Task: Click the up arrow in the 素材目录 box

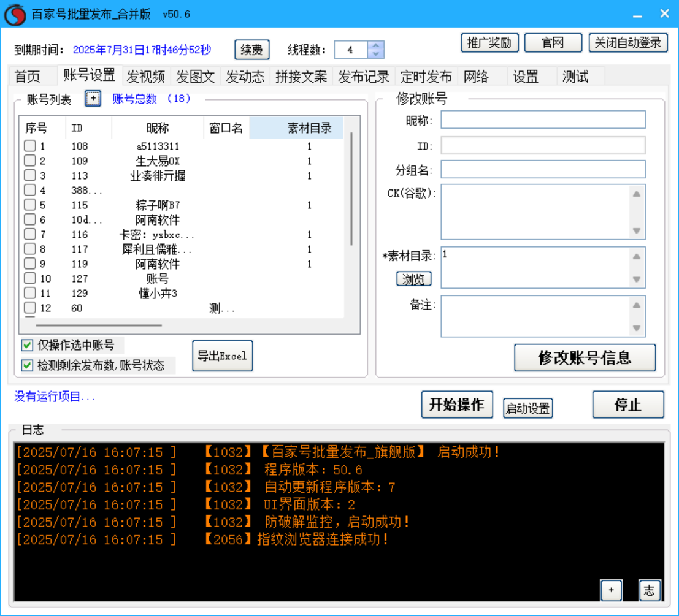Action: click(637, 257)
